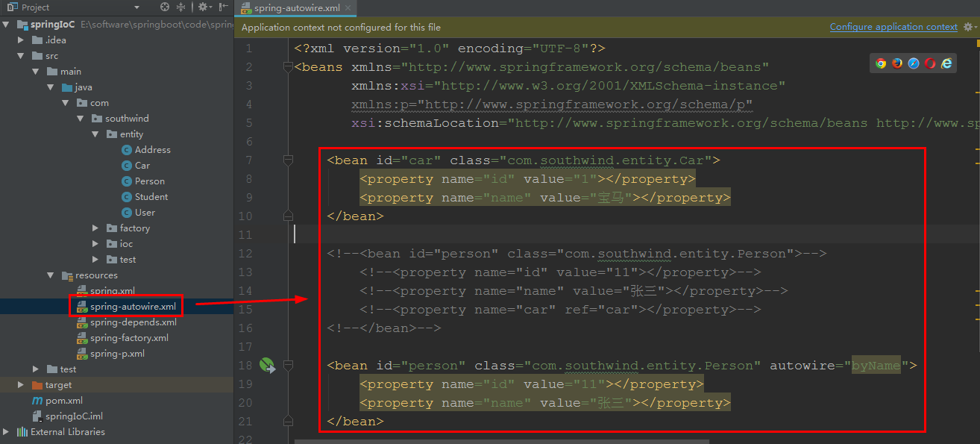Click the Project view icon in panel header
The image size is (980, 444).
(11, 7)
